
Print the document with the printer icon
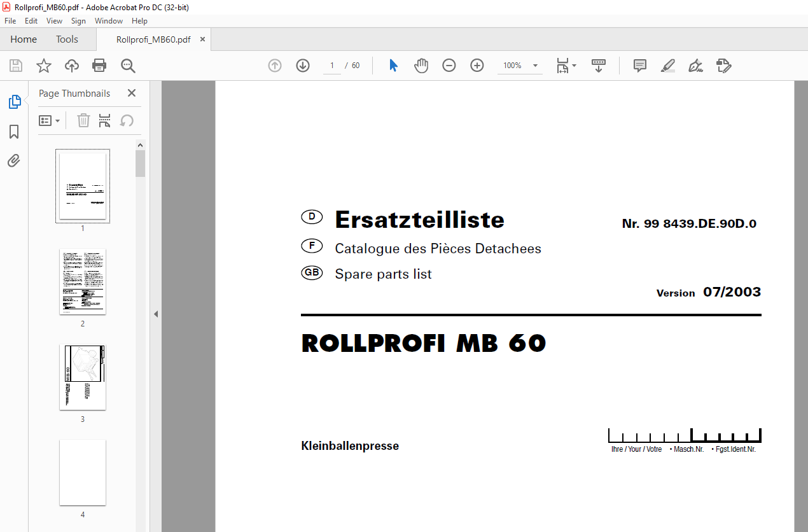tap(99, 66)
